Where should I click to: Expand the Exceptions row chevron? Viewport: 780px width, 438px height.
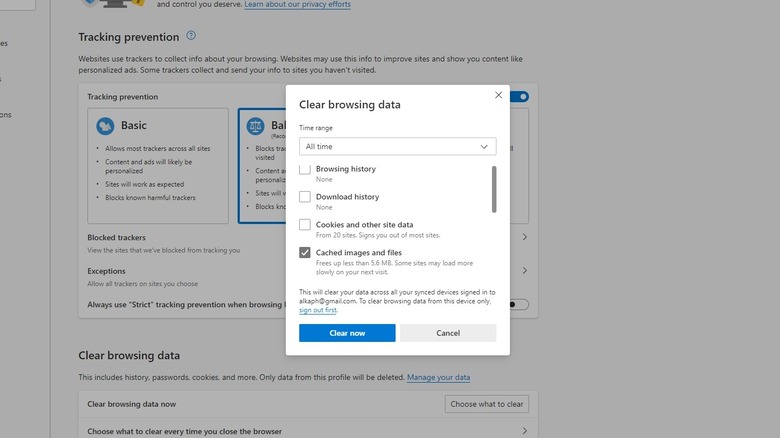[x=524, y=271]
